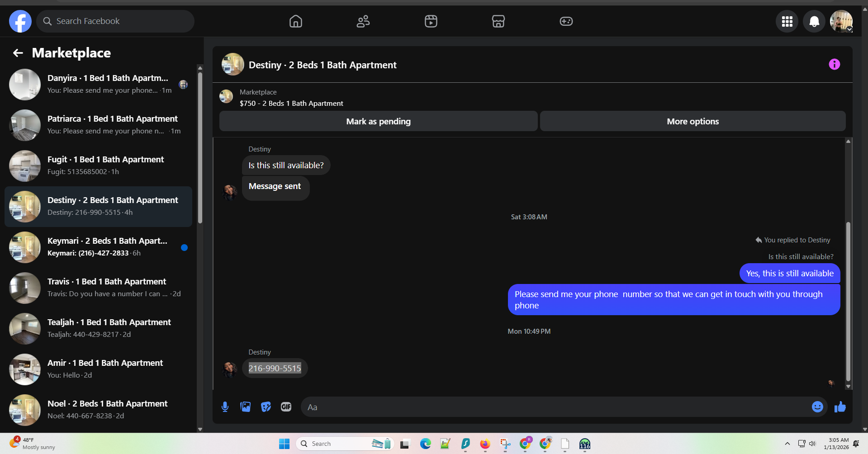This screenshot has width=868, height=454.
Task: Click the highlighted 216-990-5515 message
Action: (x=275, y=368)
